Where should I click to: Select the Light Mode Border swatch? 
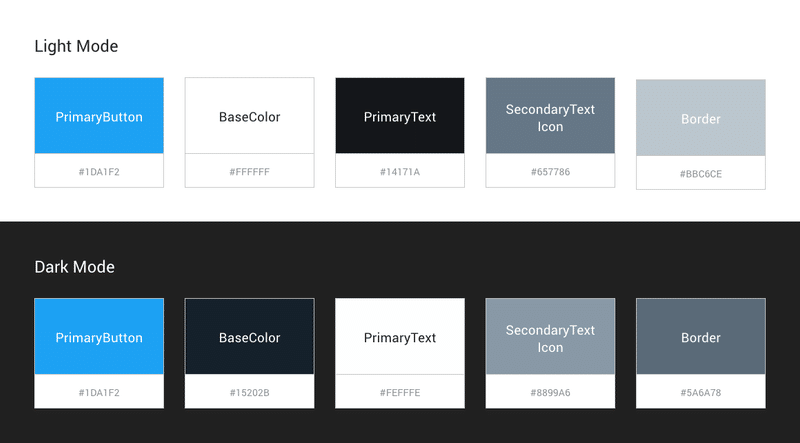tap(701, 117)
